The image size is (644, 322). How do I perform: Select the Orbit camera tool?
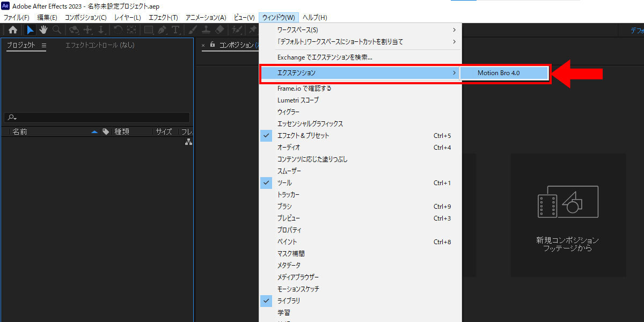[x=74, y=30]
